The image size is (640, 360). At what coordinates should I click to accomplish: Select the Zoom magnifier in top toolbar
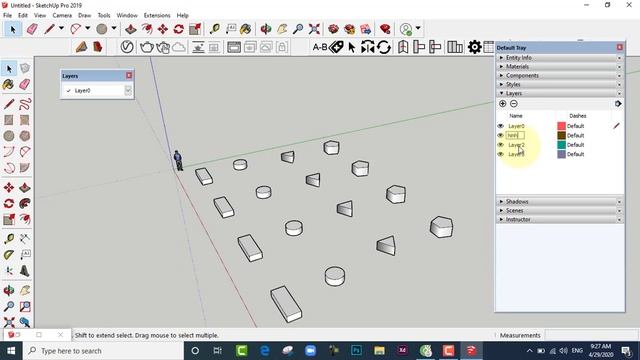pos(298,29)
